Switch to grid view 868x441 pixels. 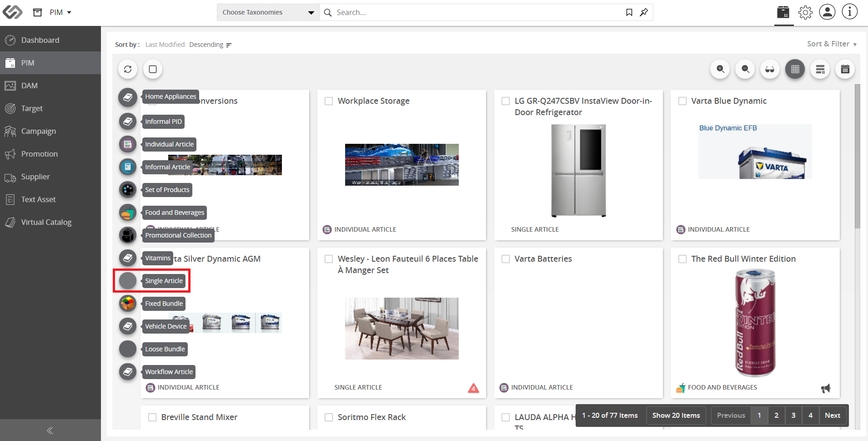point(795,69)
